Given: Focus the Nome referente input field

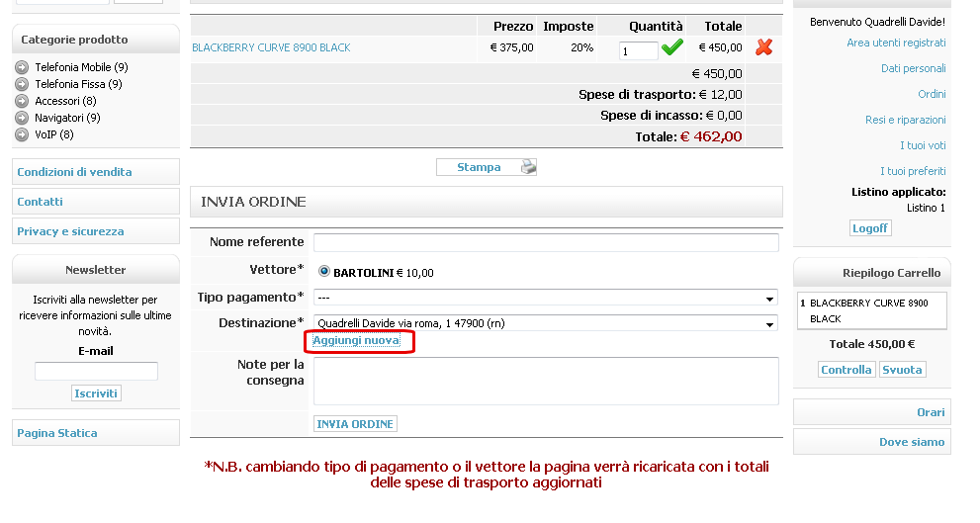Looking at the screenshot, I should [x=546, y=242].
